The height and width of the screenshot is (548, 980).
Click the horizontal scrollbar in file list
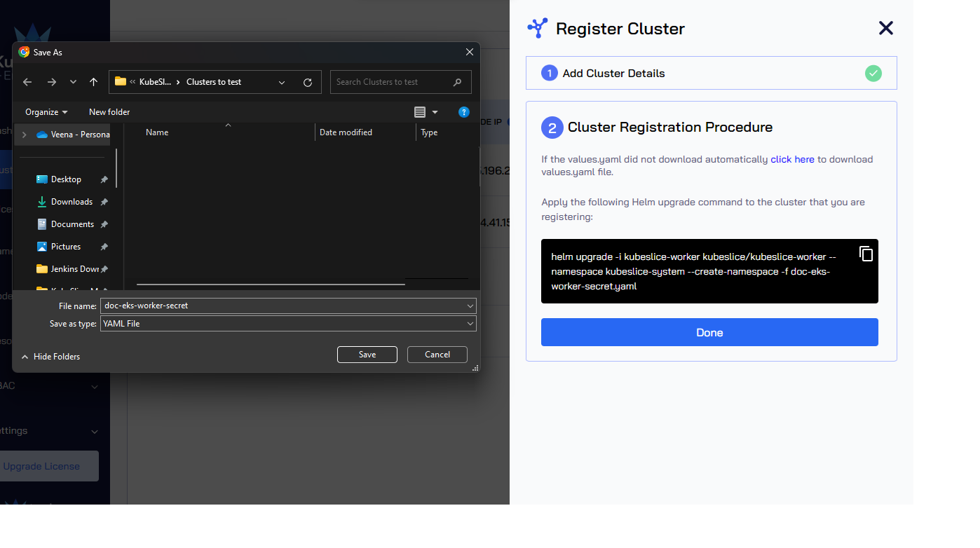pos(271,285)
